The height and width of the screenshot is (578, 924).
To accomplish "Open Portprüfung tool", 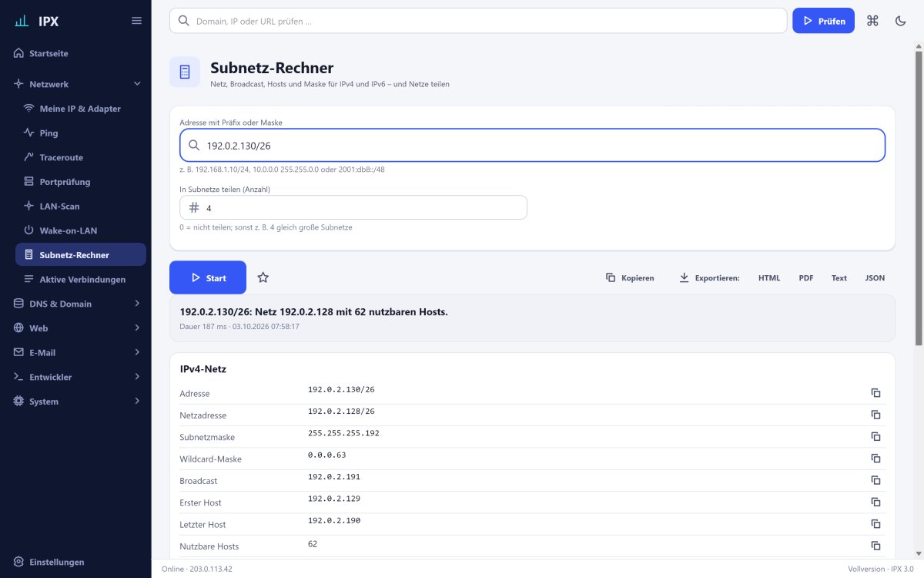I will [x=81, y=182].
